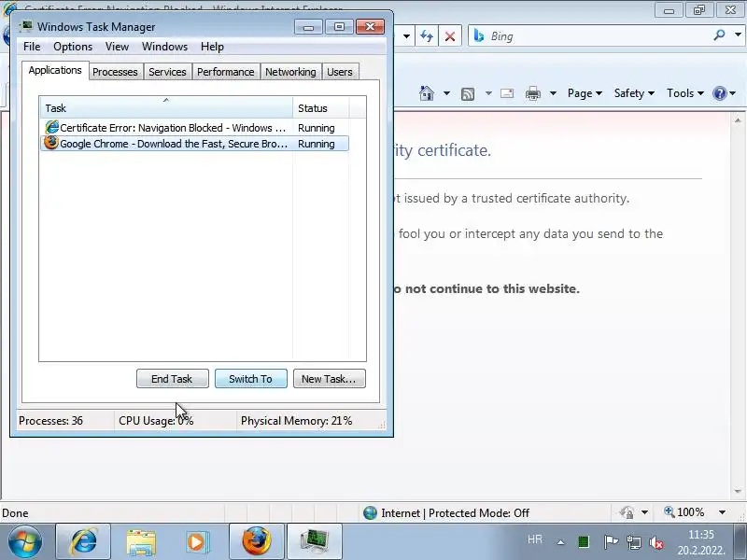Click the Action Center flag tray icon
The image size is (747, 560).
pos(611,542)
